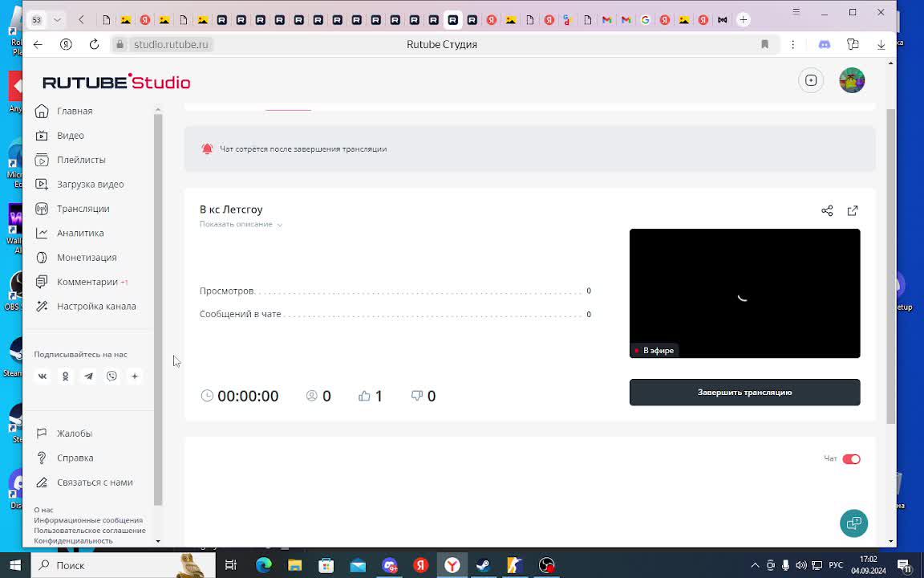This screenshot has width=924, height=578.
Task: Click the new tab plus button
Action: pos(744,19)
